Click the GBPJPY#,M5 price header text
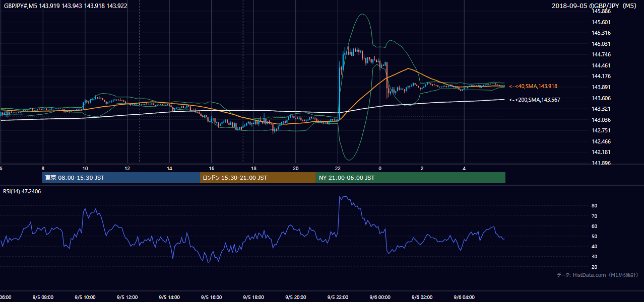644x302 pixels. (66, 6)
